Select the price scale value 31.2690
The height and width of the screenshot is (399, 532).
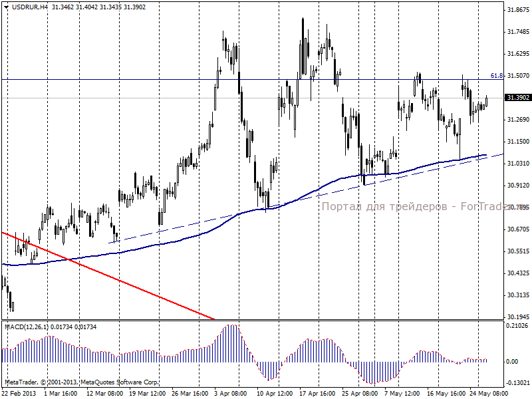[518, 120]
